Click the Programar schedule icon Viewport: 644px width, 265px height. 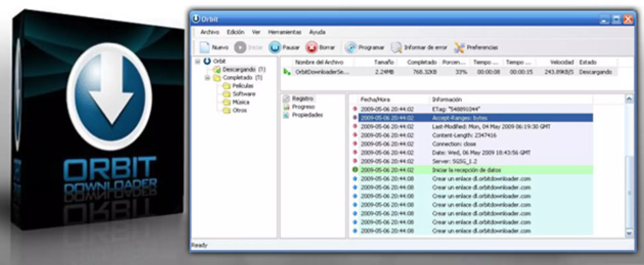coord(350,48)
